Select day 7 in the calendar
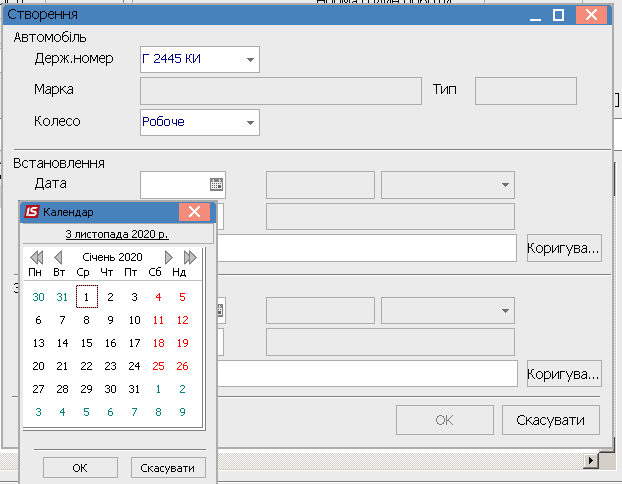 [62, 320]
